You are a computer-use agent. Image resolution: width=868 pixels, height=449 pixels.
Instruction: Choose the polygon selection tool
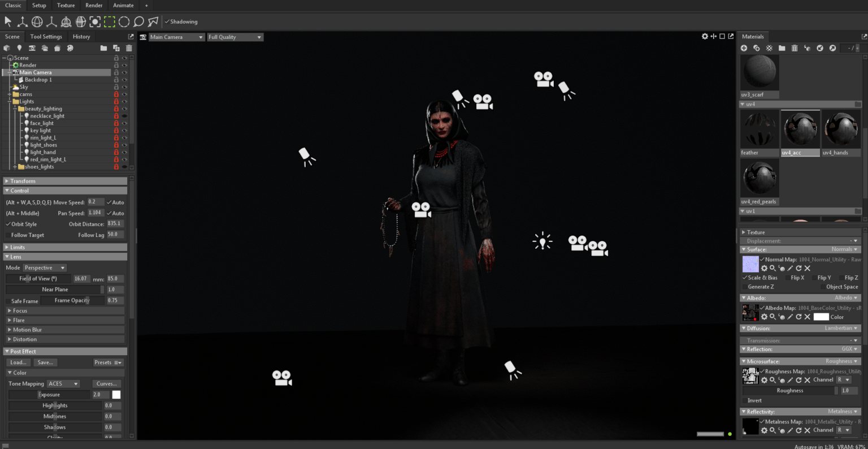pyautogui.click(x=153, y=21)
